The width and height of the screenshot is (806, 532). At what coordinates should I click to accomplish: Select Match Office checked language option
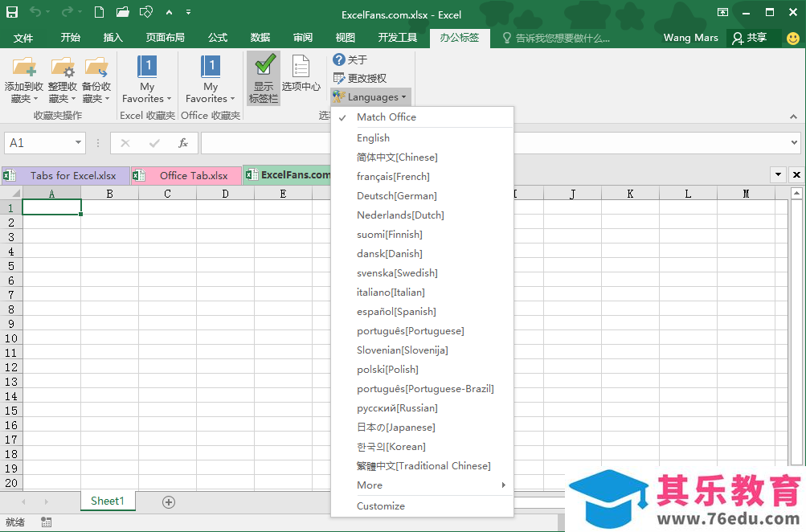click(x=422, y=117)
